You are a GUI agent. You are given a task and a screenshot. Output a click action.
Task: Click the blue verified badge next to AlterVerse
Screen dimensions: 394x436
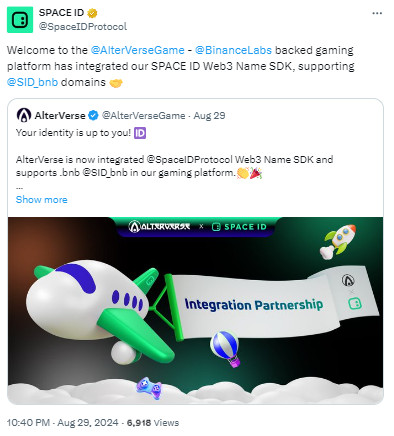(93, 116)
